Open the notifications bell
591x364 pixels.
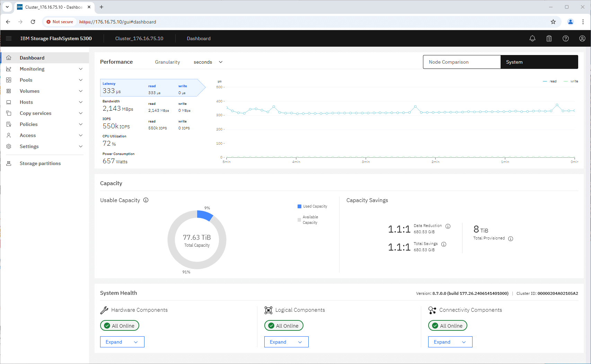[532, 38]
